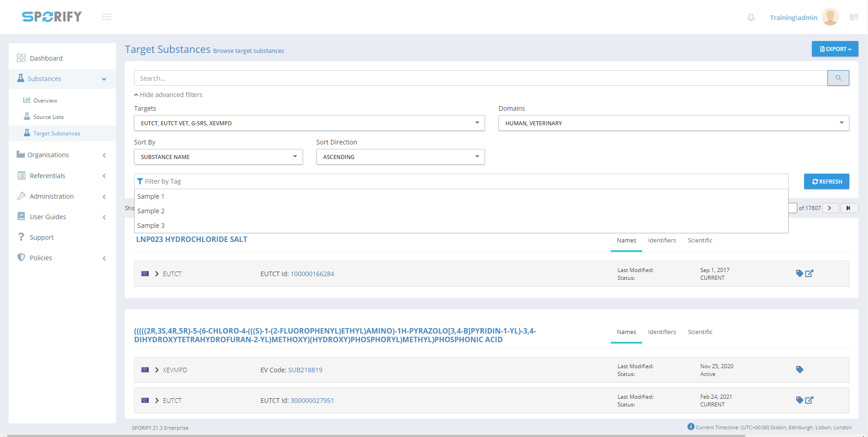Click the hamburger menu icon
The height and width of the screenshot is (437, 868).
click(107, 17)
